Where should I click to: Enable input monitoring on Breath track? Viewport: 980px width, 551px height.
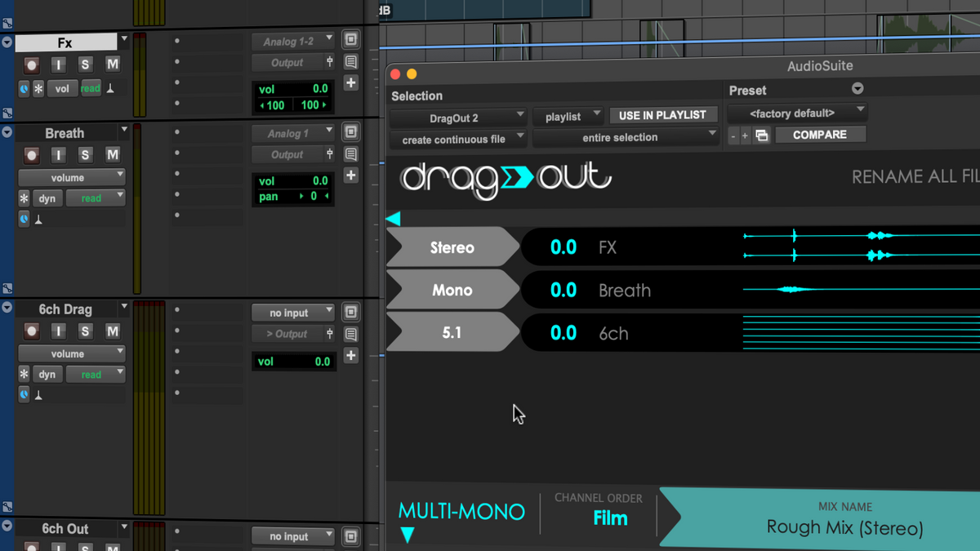(58, 154)
